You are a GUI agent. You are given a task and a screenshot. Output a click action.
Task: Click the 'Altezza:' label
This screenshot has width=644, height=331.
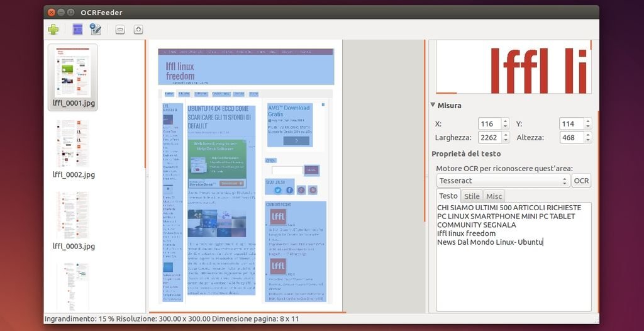[530, 137]
